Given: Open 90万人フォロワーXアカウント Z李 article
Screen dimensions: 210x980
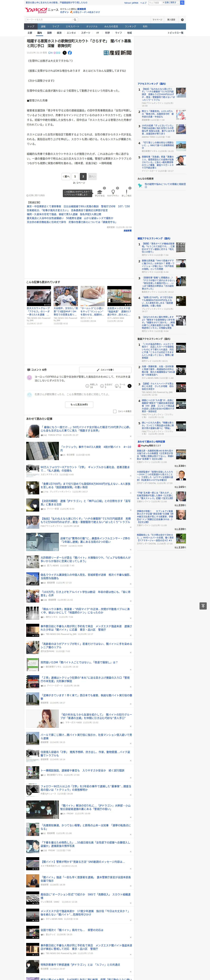Looking at the screenshot, I should click(85, 469).
